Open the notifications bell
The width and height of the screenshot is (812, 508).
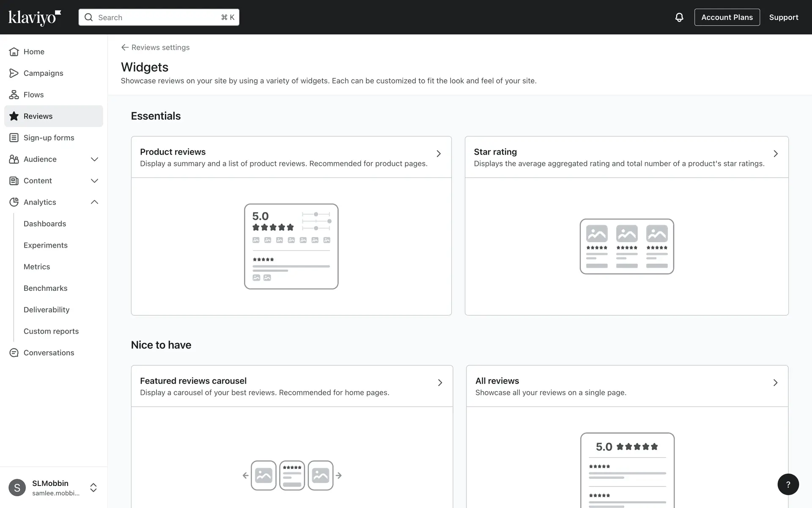pyautogui.click(x=679, y=17)
